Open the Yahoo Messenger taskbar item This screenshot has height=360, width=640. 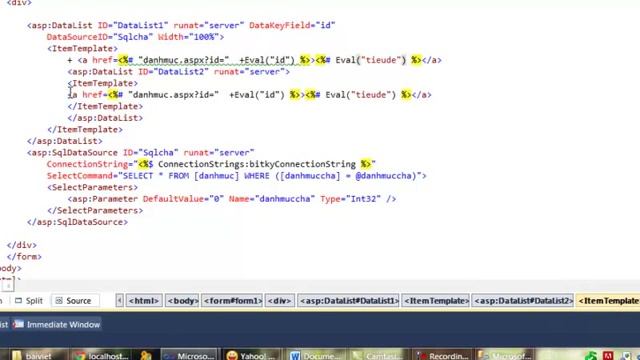click(x=251, y=355)
